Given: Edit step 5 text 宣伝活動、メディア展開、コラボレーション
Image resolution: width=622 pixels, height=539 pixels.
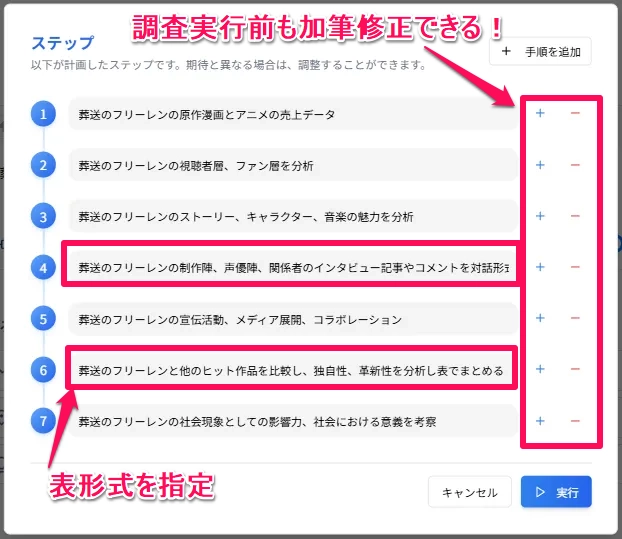Looking at the screenshot, I should (293, 319).
